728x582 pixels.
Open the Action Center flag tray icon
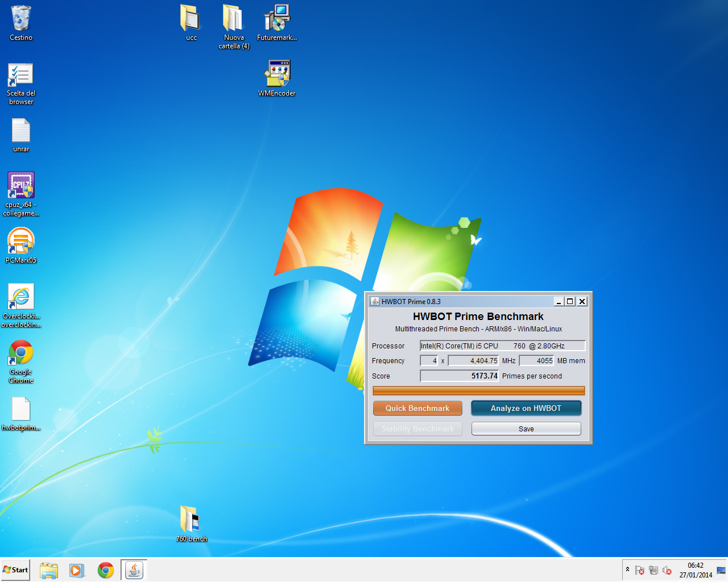(640, 570)
